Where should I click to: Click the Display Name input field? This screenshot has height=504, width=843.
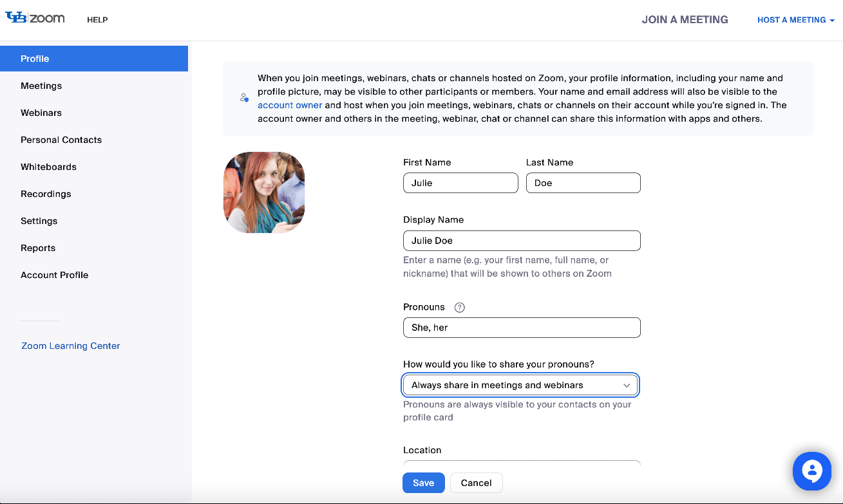click(x=522, y=241)
